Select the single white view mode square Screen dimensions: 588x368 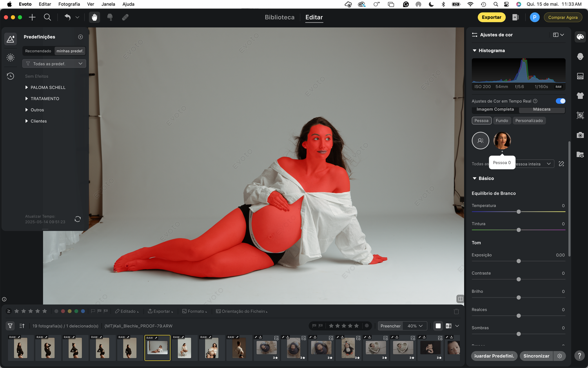click(438, 326)
